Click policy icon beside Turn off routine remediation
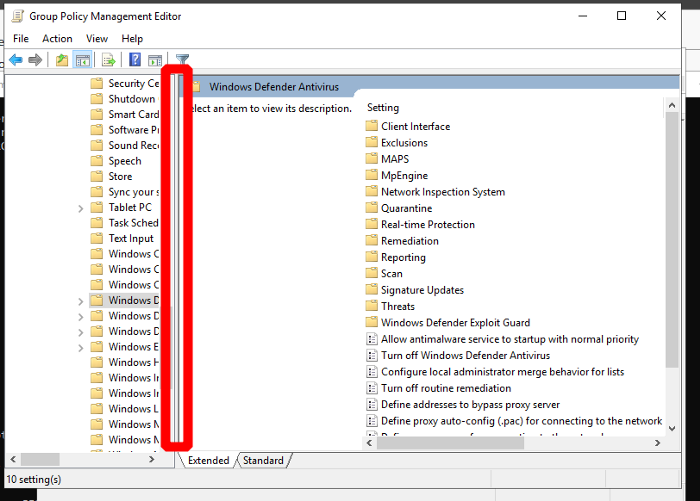Screen dimensions: 700x501 point(371,388)
